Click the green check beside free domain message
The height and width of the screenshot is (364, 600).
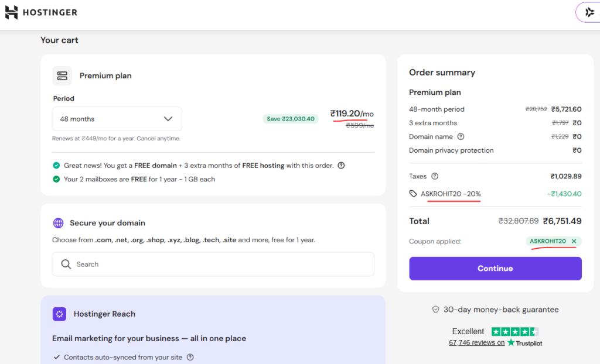click(56, 166)
